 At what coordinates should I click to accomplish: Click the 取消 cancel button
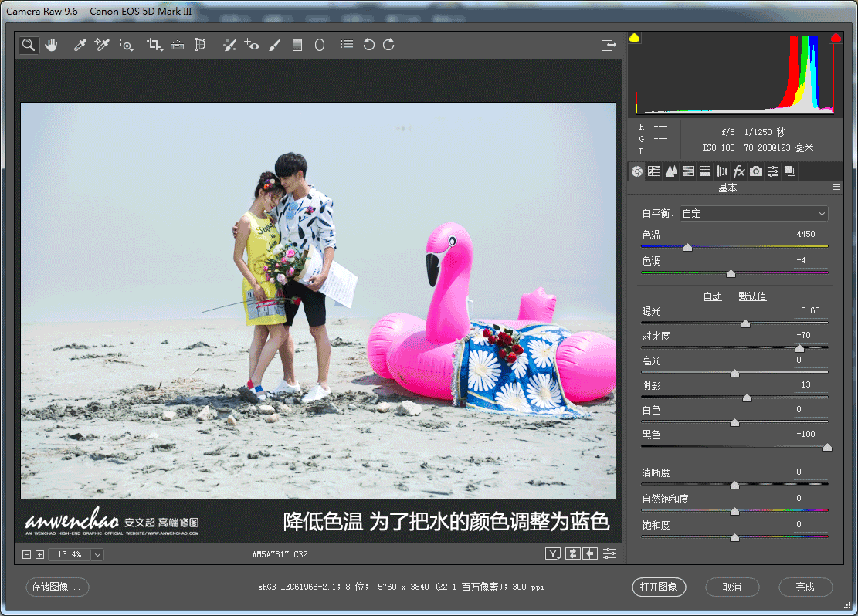[x=732, y=587]
